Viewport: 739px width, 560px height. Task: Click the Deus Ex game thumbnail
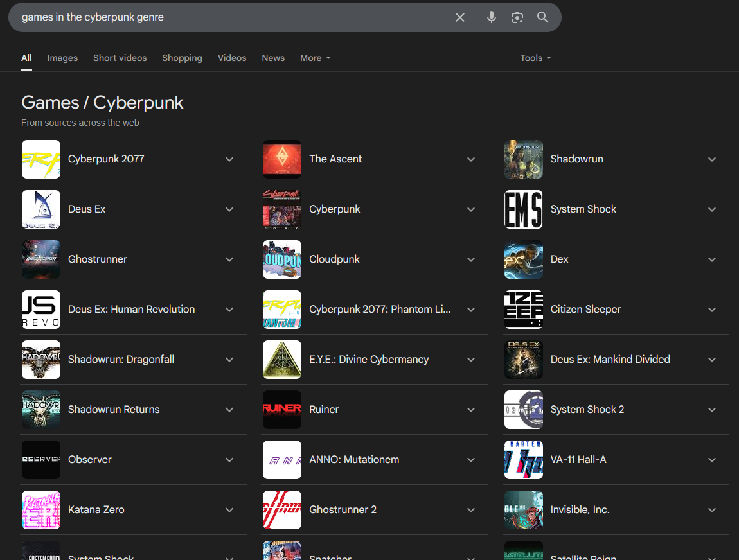(41, 209)
